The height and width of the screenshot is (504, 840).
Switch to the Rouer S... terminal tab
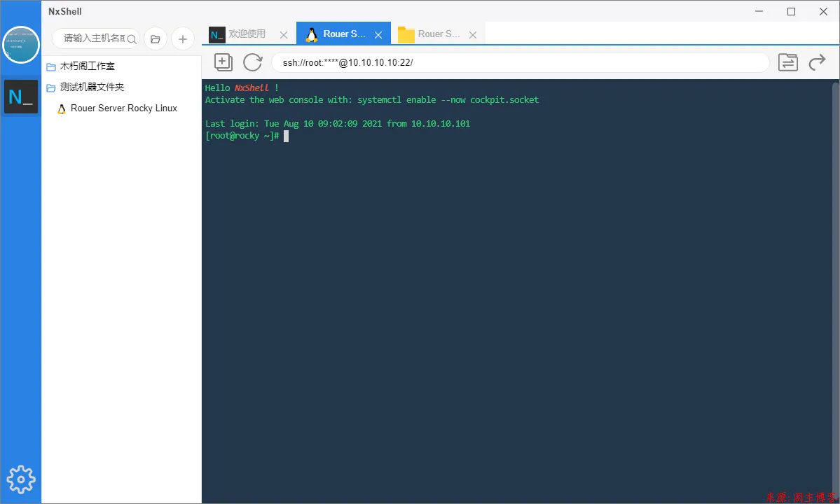tap(344, 34)
